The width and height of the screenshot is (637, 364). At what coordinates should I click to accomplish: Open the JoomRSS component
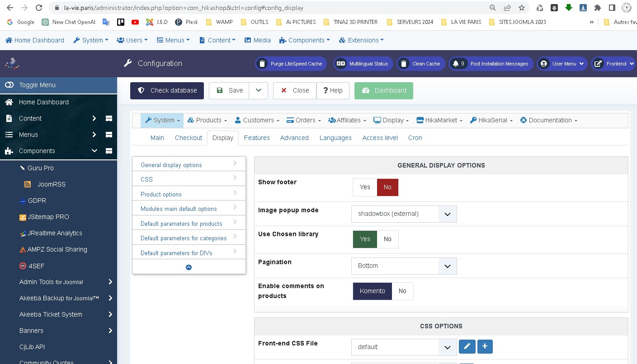click(x=45, y=184)
